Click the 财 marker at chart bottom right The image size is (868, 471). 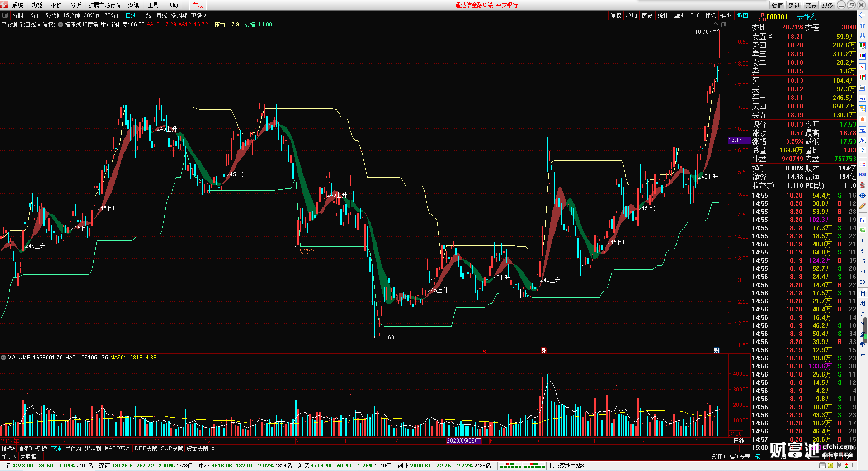(x=717, y=350)
